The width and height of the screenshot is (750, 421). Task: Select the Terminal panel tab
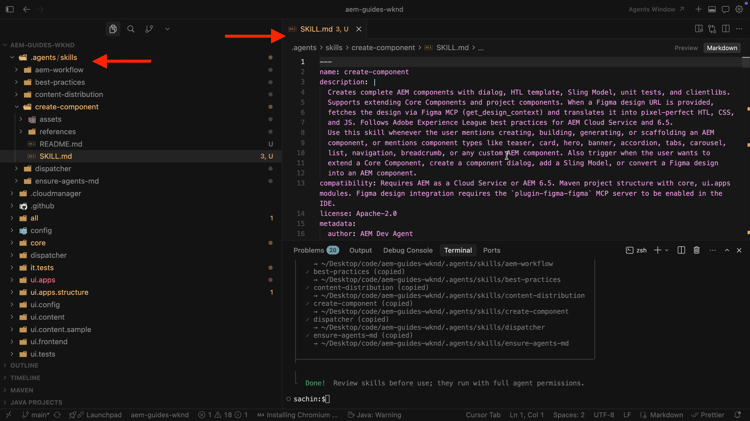point(458,250)
